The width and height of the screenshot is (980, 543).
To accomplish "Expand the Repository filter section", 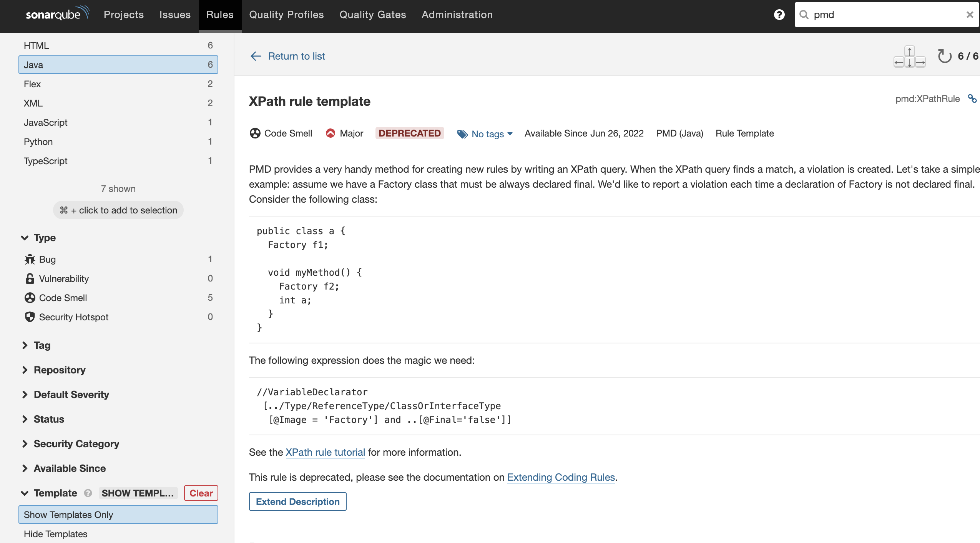I will [53, 370].
